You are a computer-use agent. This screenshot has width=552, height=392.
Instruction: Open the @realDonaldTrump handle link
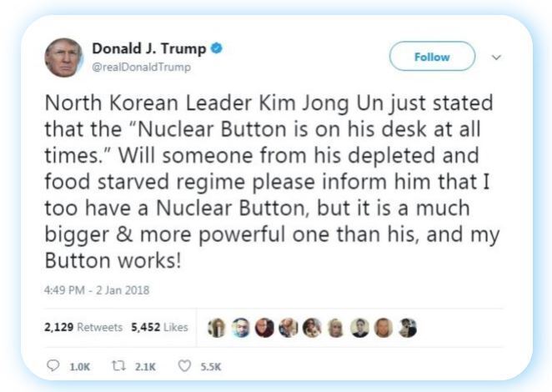(x=141, y=67)
